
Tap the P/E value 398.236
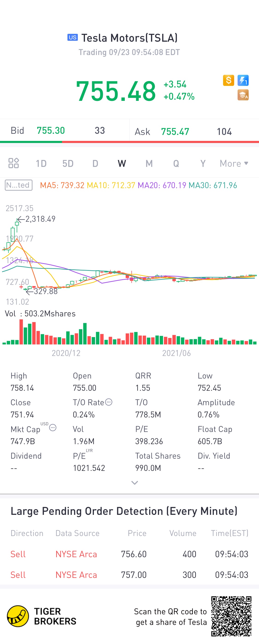point(149,442)
